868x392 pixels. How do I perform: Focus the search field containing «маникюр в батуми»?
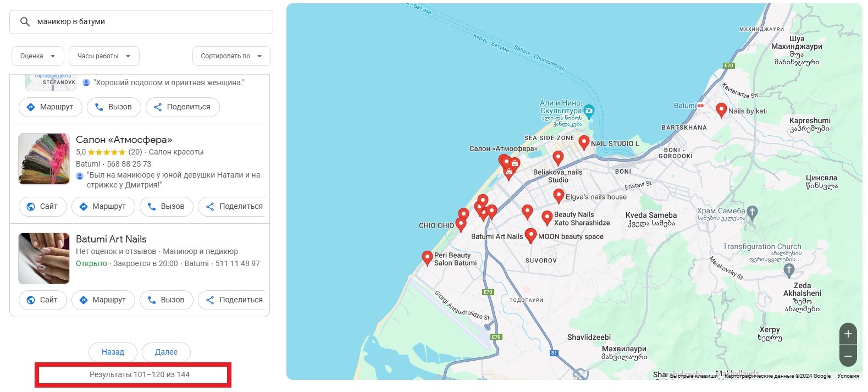(141, 22)
